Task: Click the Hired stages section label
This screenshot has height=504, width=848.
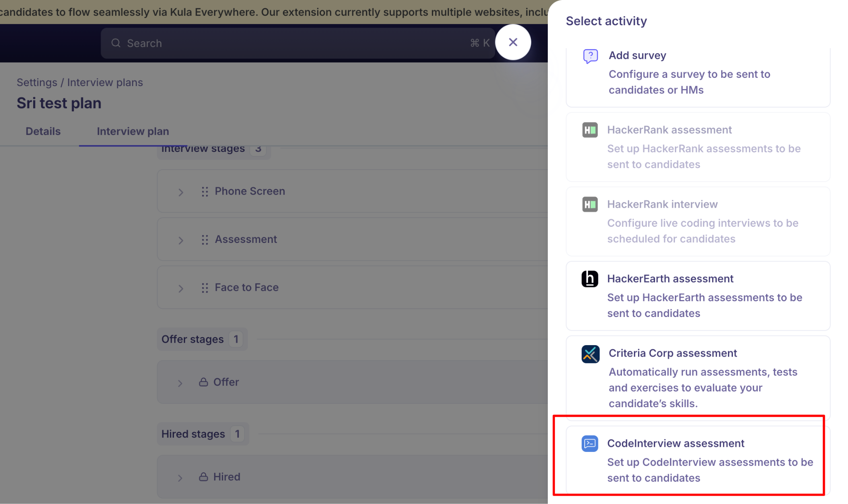Action: pyautogui.click(x=193, y=434)
